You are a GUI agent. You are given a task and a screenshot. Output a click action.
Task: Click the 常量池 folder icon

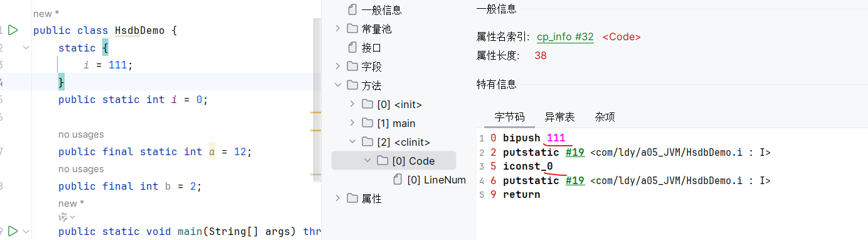(x=352, y=29)
